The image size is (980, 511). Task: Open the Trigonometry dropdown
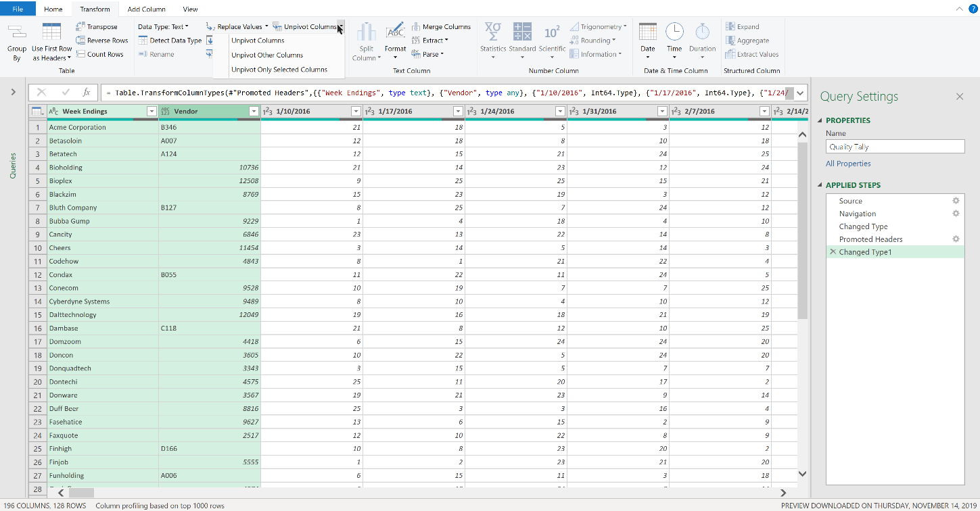(x=598, y=26)
